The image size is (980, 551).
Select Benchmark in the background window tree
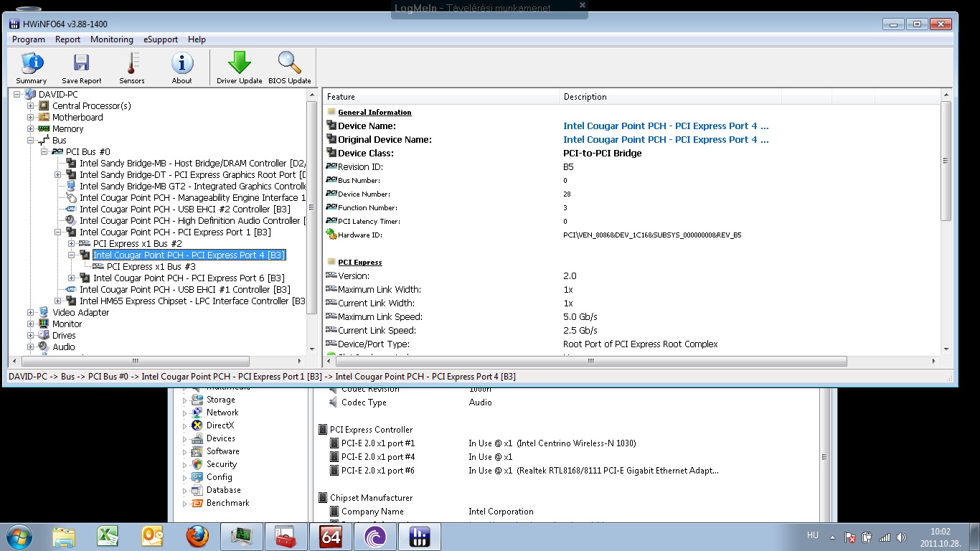(x=227, y=503)
